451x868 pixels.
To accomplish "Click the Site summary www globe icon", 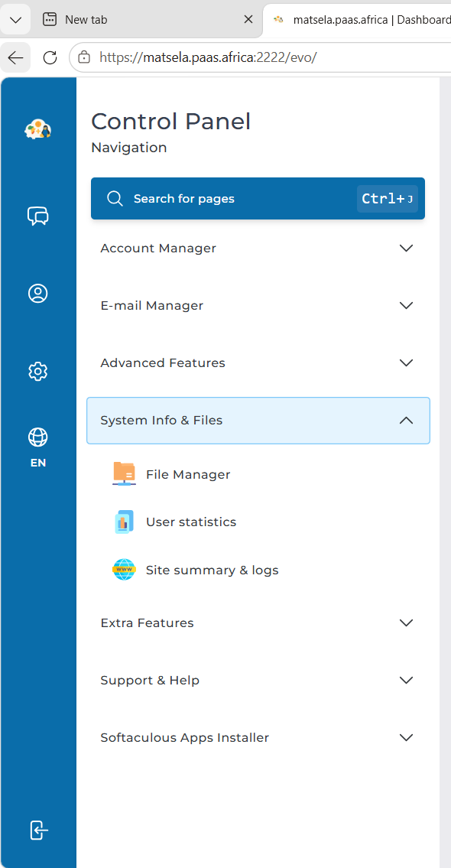I will click(124, 570).
